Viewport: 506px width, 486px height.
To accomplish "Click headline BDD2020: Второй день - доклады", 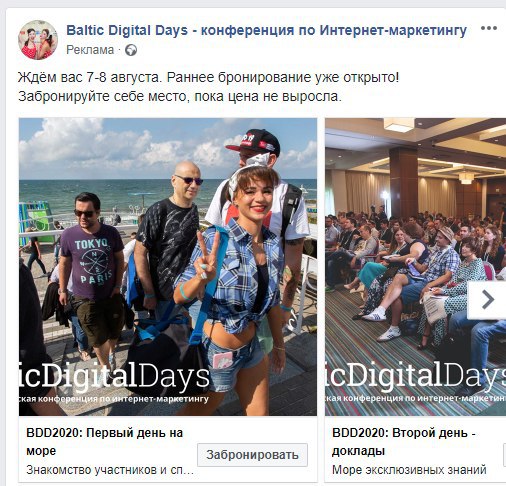I will click(x=404, y=442).
